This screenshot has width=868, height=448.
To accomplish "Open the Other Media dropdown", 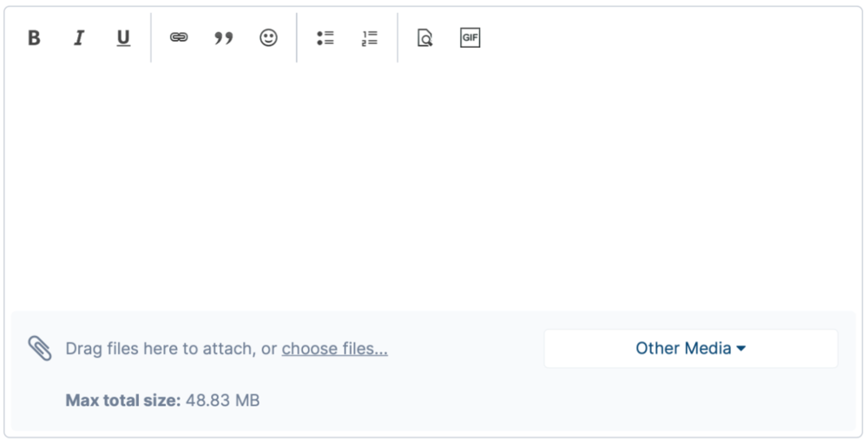I will (691, 348).
